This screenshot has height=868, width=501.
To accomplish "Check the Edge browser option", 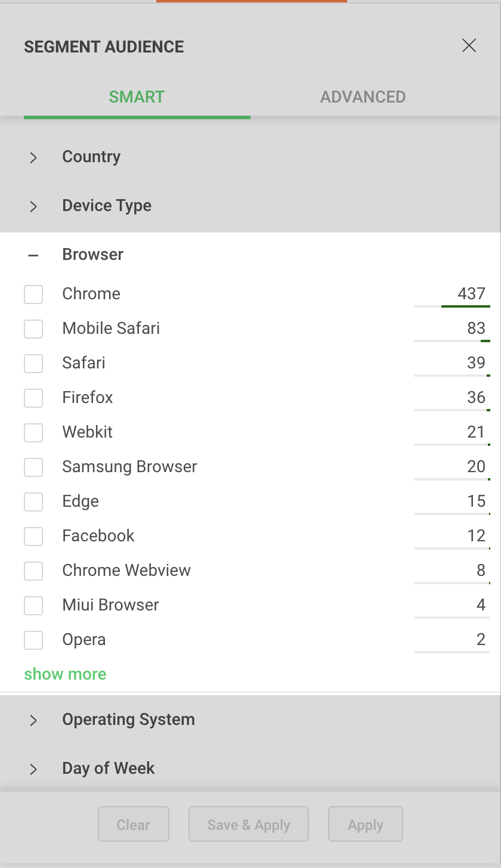I will click(33, 501).
